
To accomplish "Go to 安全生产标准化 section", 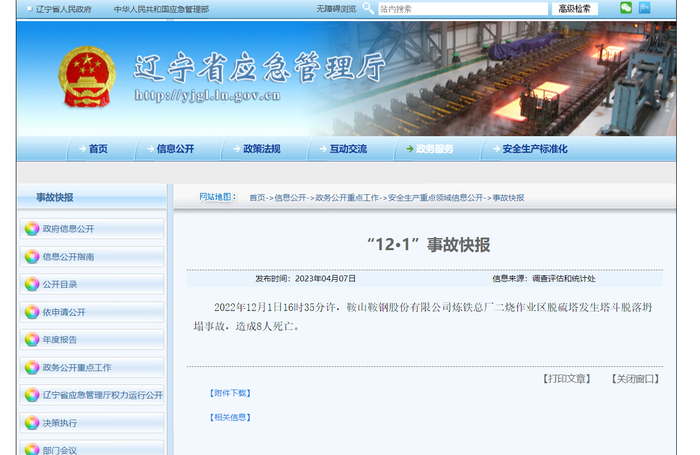I will 530,149.
